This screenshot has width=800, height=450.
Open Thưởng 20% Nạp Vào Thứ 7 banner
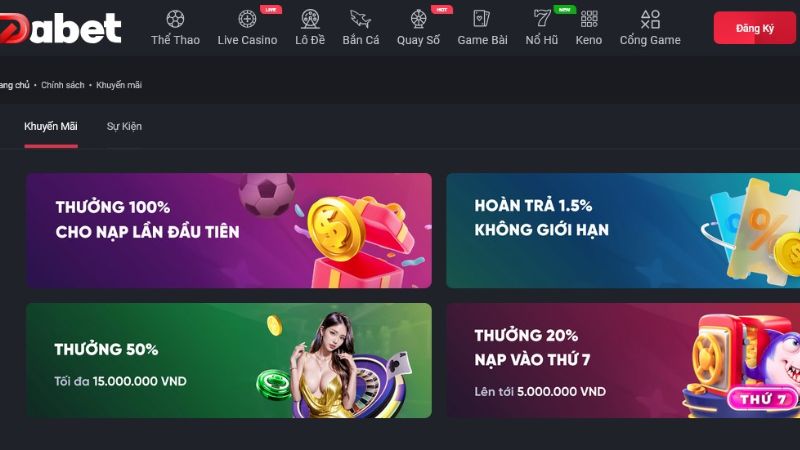pyautogui.click(x=623, y=361)
